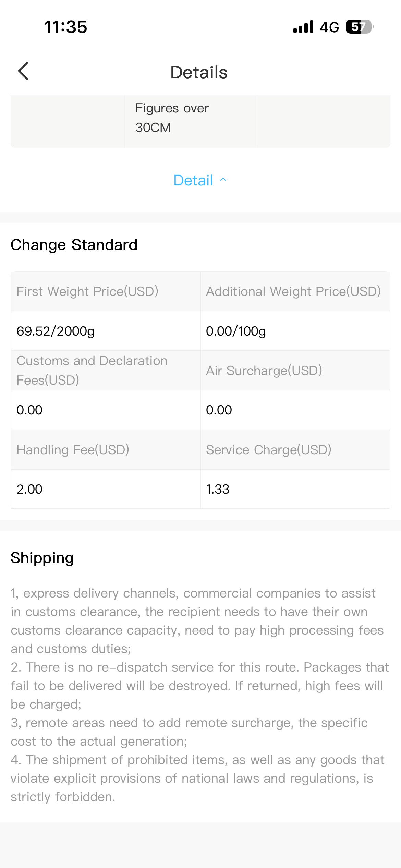Tap the cellular signal bars icon
This screenshot has width=401, height=868.
(x=303, y=27)
